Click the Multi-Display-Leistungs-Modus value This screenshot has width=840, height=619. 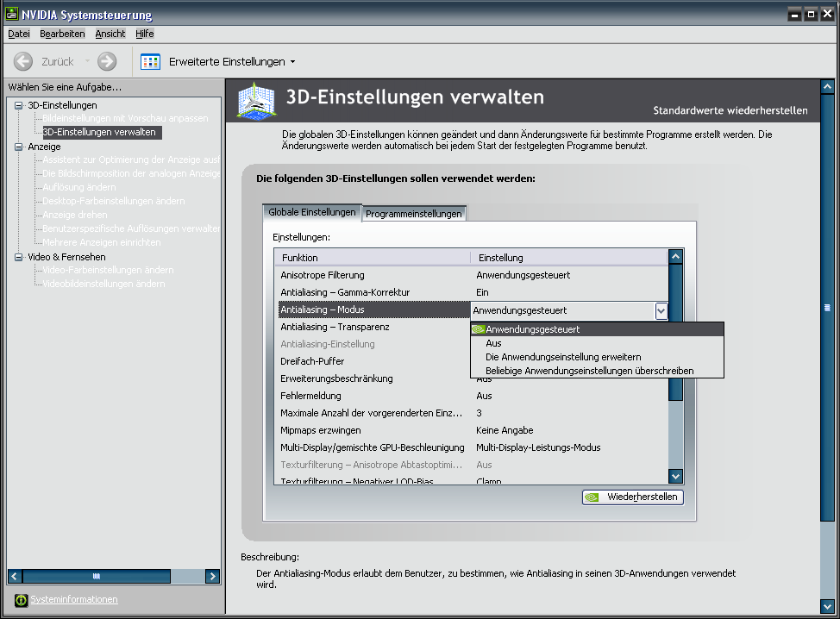click(538, 447)
